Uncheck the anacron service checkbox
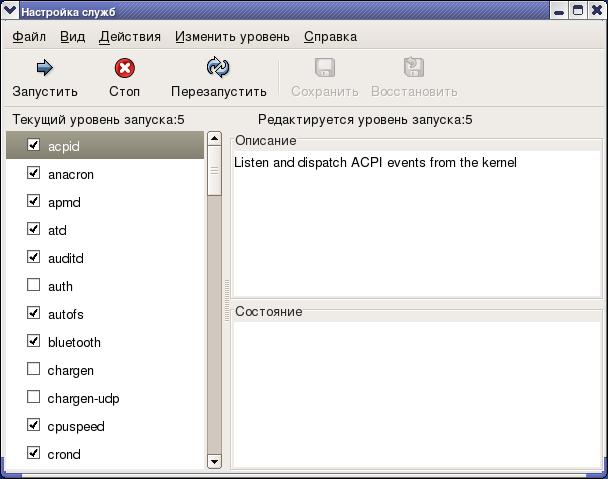This screenshot has width=608, height=479. coord(33,173)
